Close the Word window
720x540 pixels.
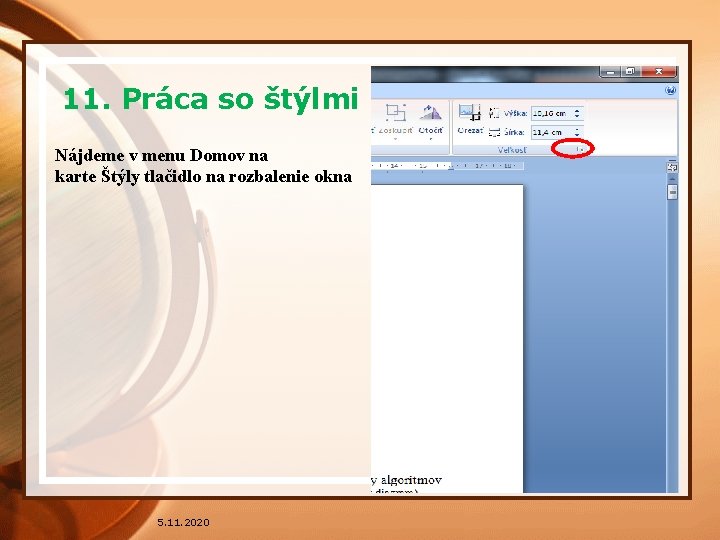click(x=659, y=72)
